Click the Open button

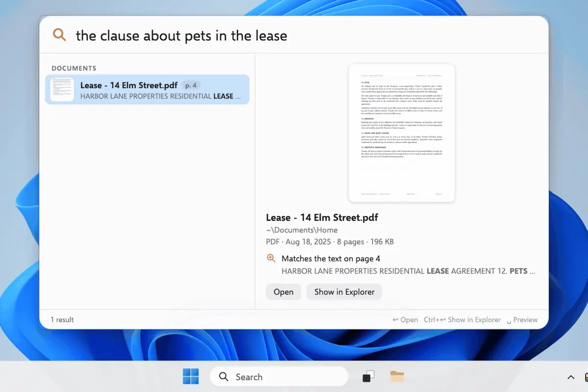coord(283,292)
